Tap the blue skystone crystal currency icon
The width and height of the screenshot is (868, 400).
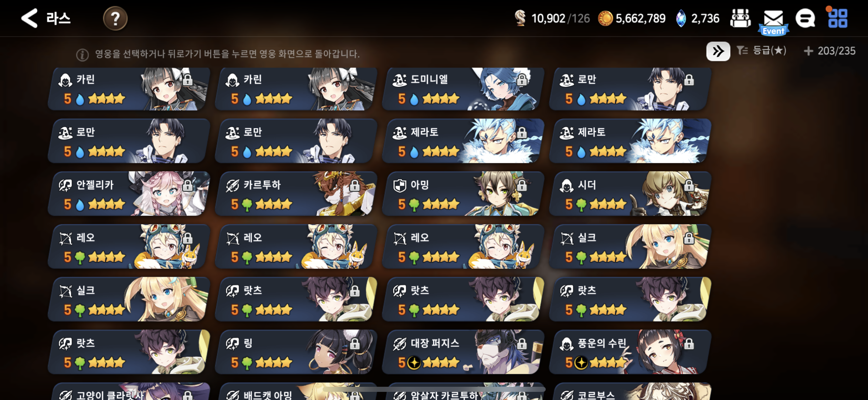681,18
